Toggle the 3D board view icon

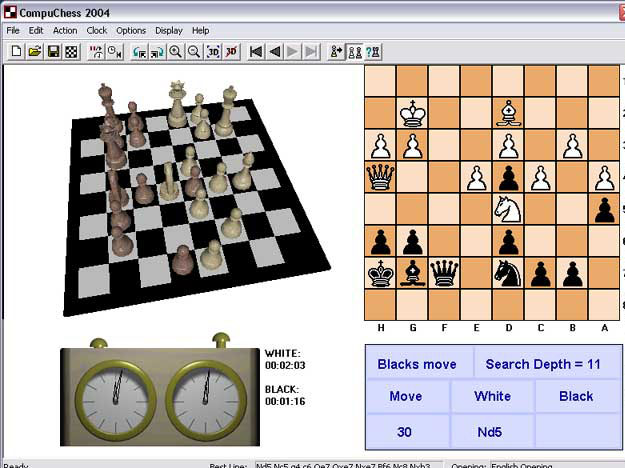(x=212, y=51)
